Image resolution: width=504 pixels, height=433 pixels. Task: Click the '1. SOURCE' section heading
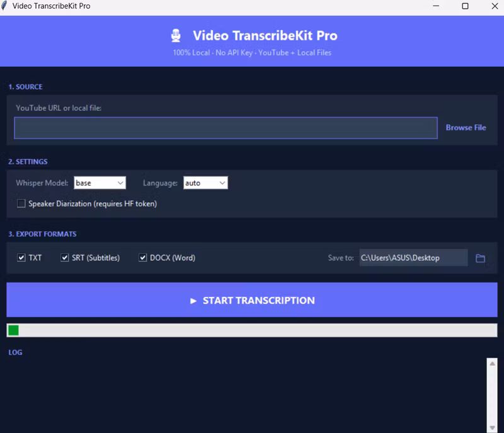25,87
